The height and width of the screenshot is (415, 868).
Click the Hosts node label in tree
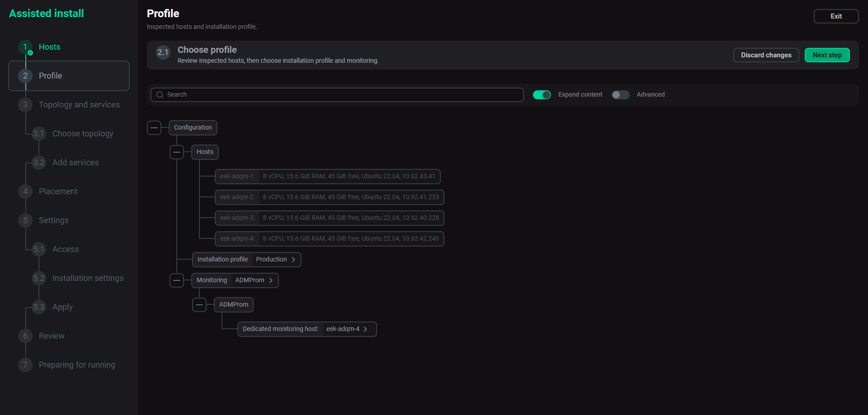(x=205, y=152)
